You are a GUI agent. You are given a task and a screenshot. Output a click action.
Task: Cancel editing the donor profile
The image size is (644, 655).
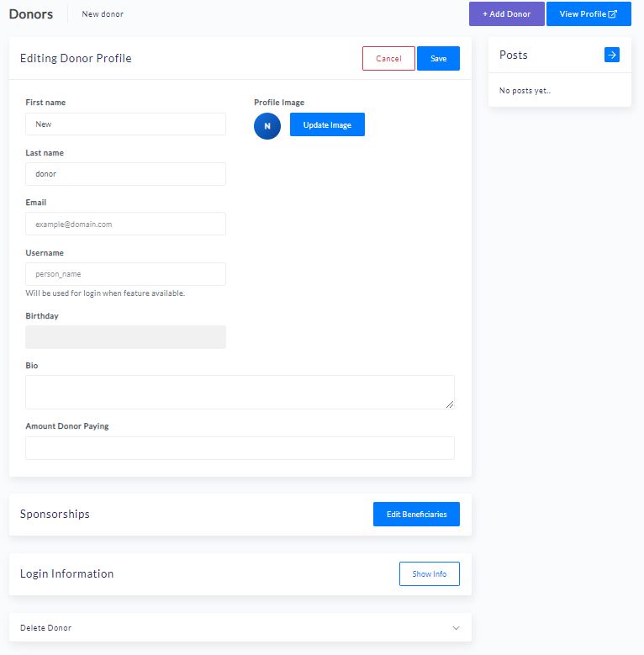388,59
